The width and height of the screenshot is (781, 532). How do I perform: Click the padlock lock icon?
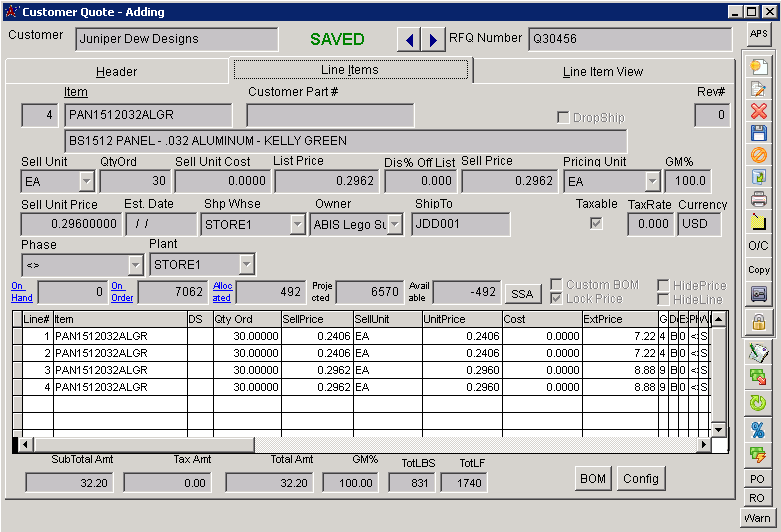(758, 321)
